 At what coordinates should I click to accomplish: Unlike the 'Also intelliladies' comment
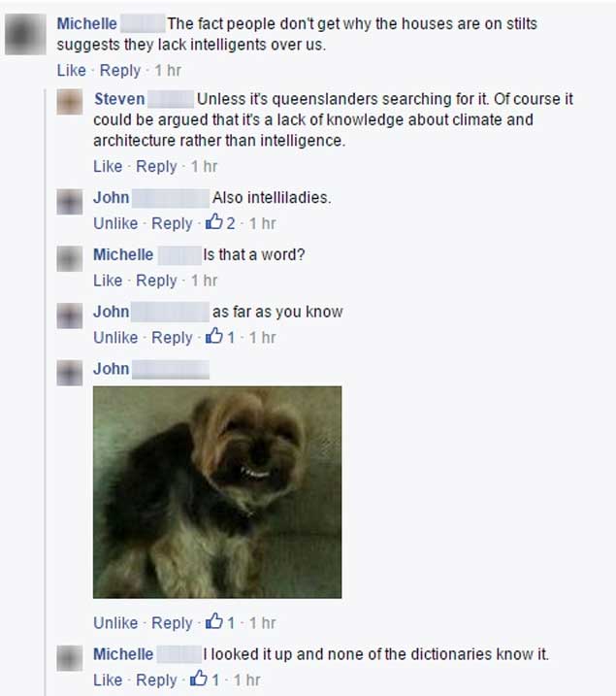point(115,223)
